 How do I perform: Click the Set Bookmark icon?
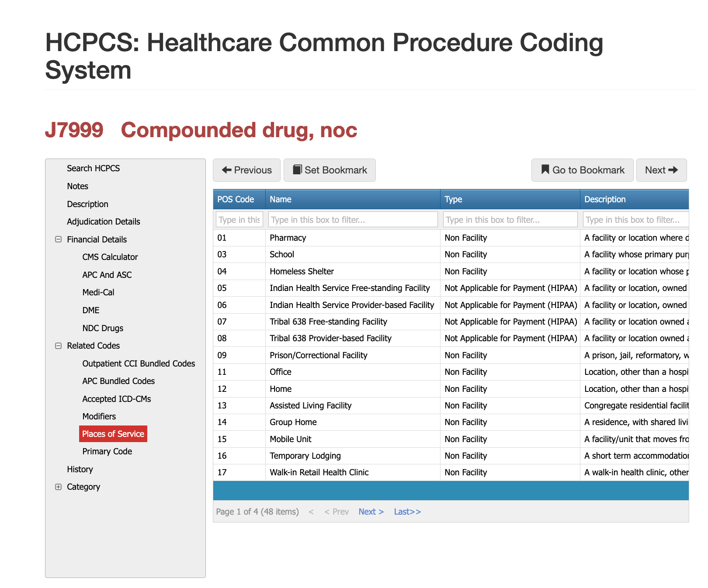coord(297,169)
